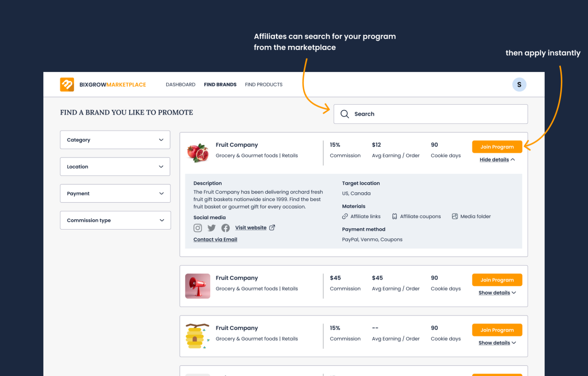Expand the Location filter
Screen dimensions: 588x376
coord(115,166)
